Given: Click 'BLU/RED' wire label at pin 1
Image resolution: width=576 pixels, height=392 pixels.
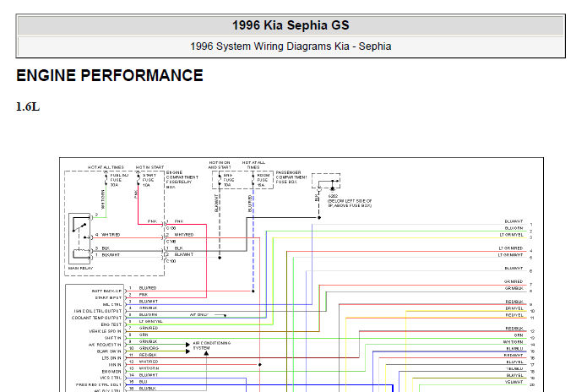Looking at the screenshot, I should tap(148, 288).
